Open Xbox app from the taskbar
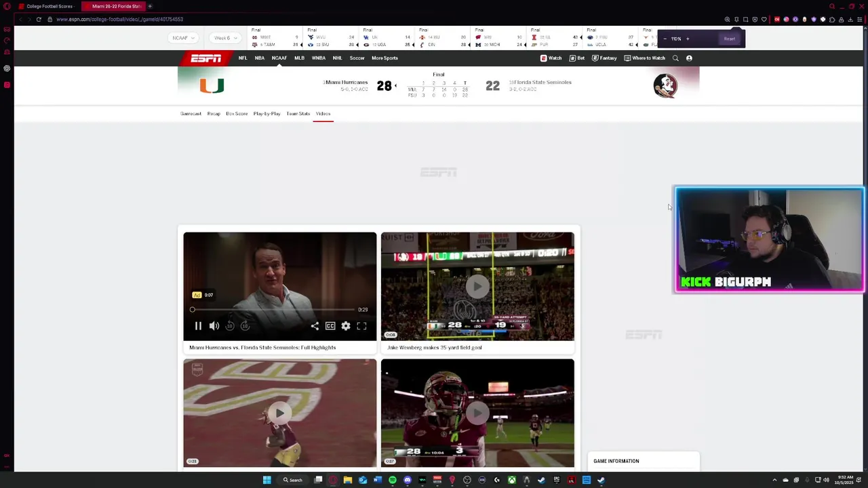The image size is (868, 488). (x=512, y=480)
